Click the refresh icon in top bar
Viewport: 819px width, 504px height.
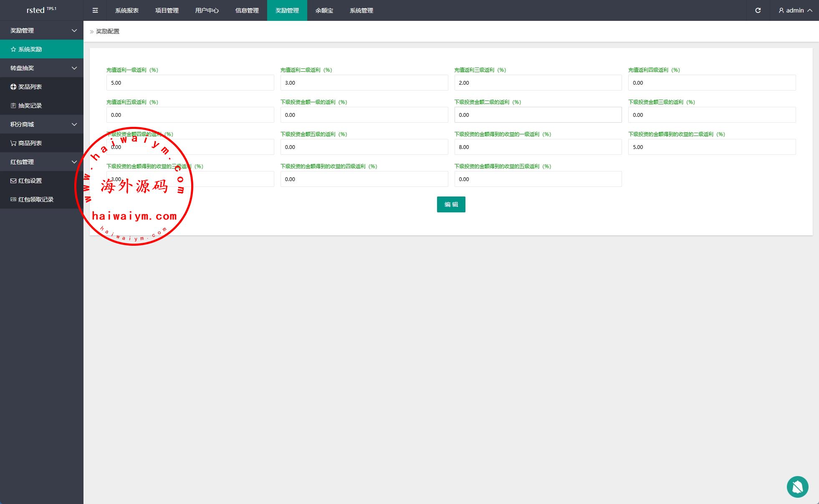point(758,10)
